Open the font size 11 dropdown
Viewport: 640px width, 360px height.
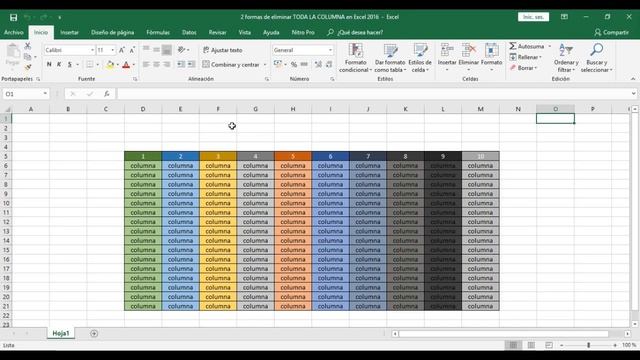[x=112, y=50]
